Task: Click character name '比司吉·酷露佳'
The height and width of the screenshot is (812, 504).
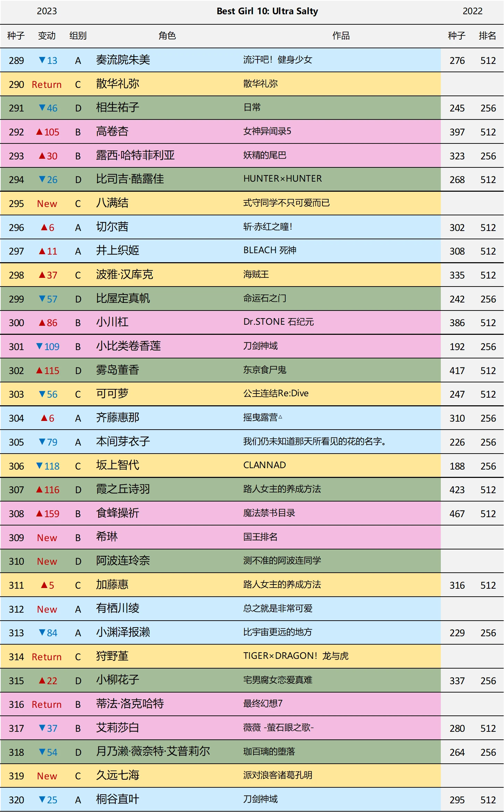Action: tap(130, 179)
